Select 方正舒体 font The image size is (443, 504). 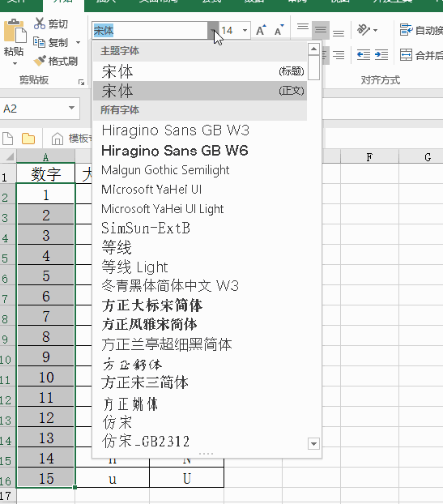tap(200, 364)
